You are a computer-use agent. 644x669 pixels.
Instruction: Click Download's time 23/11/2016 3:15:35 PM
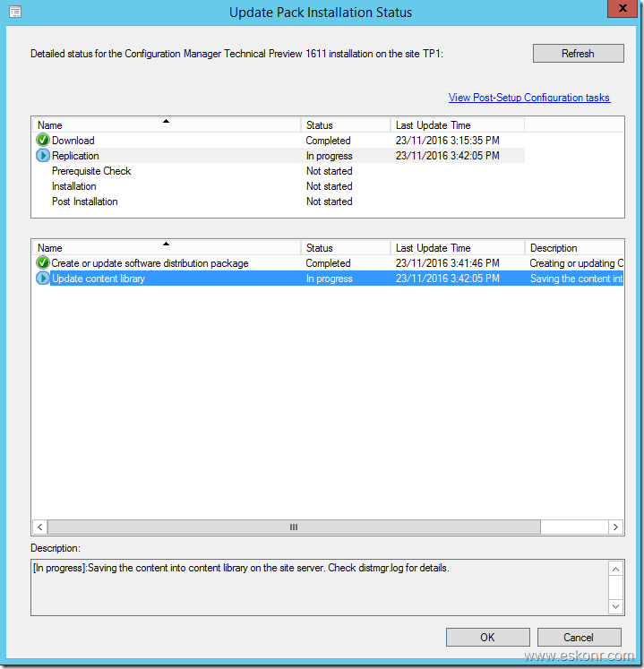pyautogui.click(x=447, y=141)
